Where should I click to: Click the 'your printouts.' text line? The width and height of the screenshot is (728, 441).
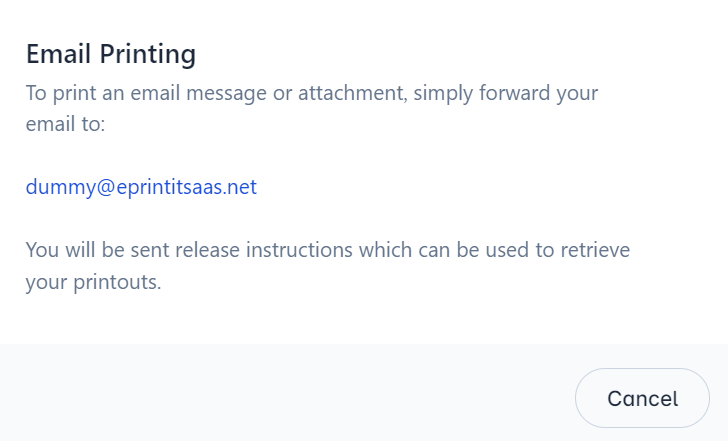tap(93, 282)
